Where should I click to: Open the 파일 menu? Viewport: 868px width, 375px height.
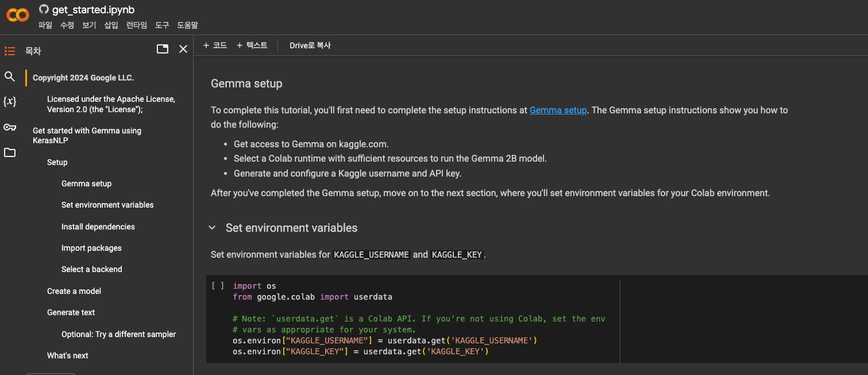pos(45,25)
